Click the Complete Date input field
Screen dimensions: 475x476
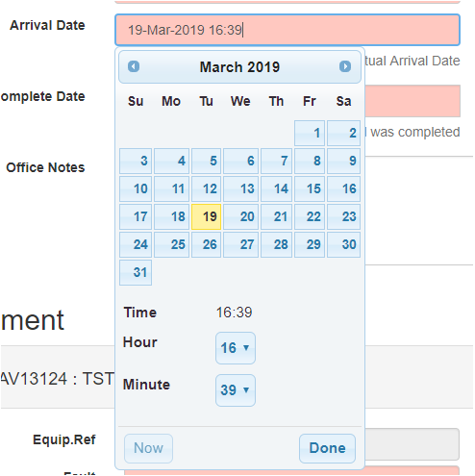(412, 101)
